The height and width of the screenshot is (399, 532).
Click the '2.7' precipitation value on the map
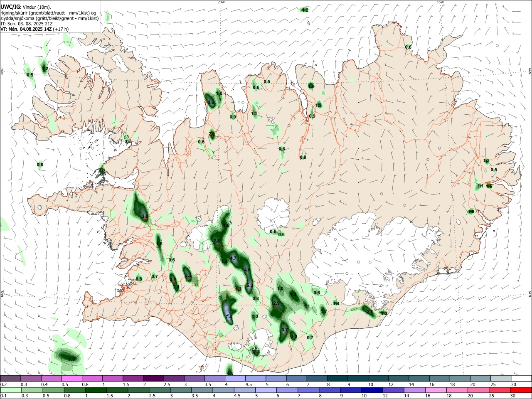pyautogui.click(x=369, y=311)
